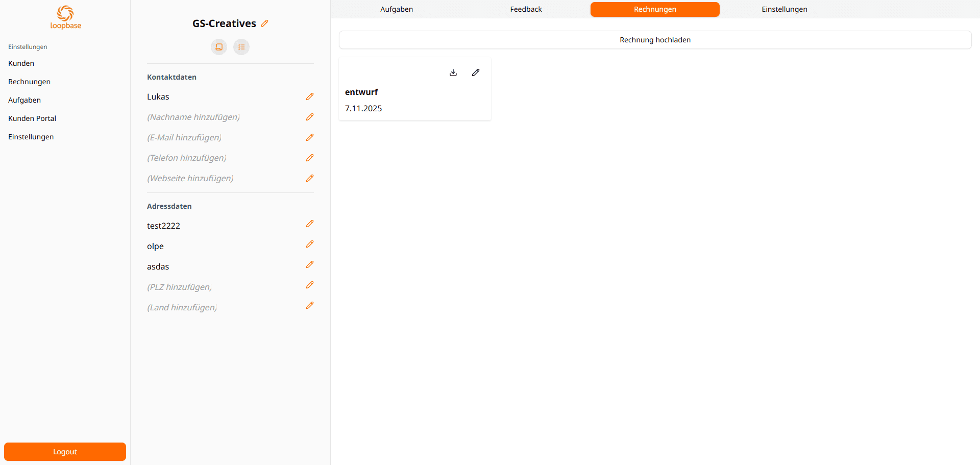Edit the entwurf invoice with the pencil icon
Screen dimensions: 980x465
tap(476, 72)
